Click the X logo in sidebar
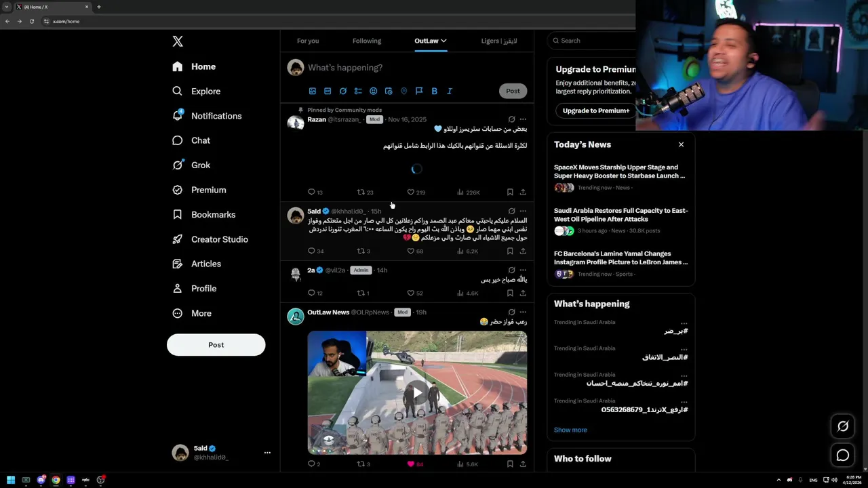The image size is (868, 488). point(178,41)
